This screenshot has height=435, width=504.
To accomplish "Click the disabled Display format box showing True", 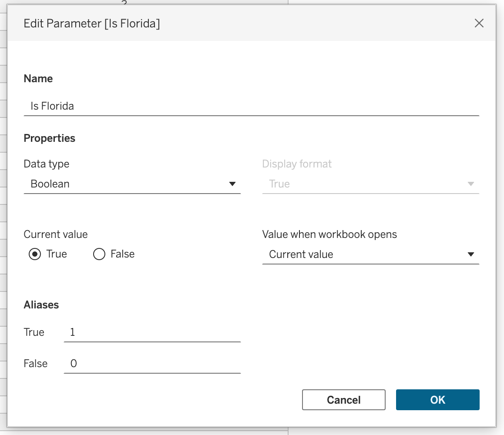I will (361, 184).
